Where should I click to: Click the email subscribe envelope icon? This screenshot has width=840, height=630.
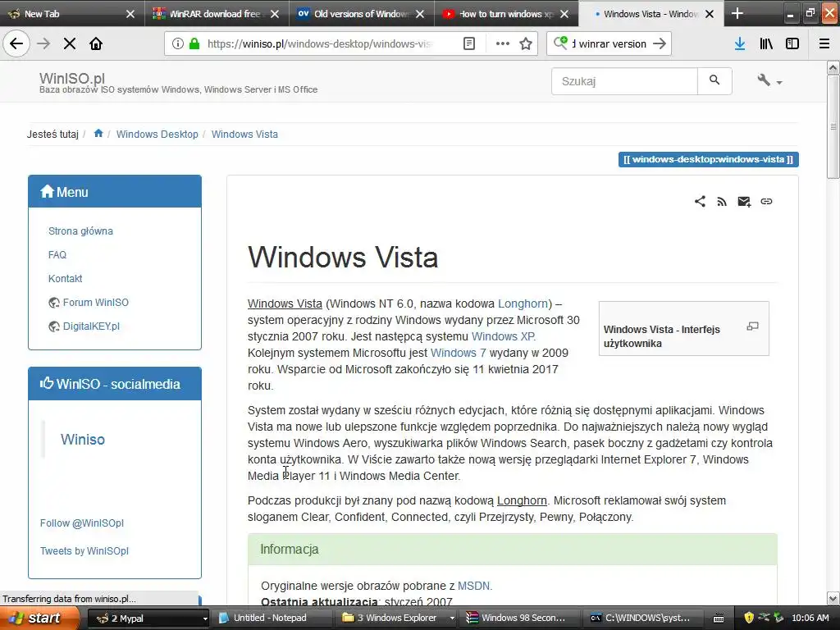pos(744,202)
